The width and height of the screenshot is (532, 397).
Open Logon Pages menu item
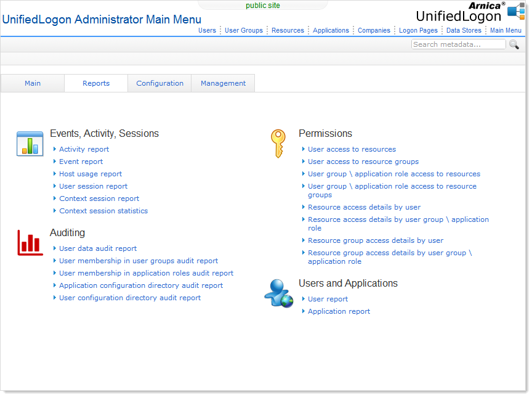(418, 30)
